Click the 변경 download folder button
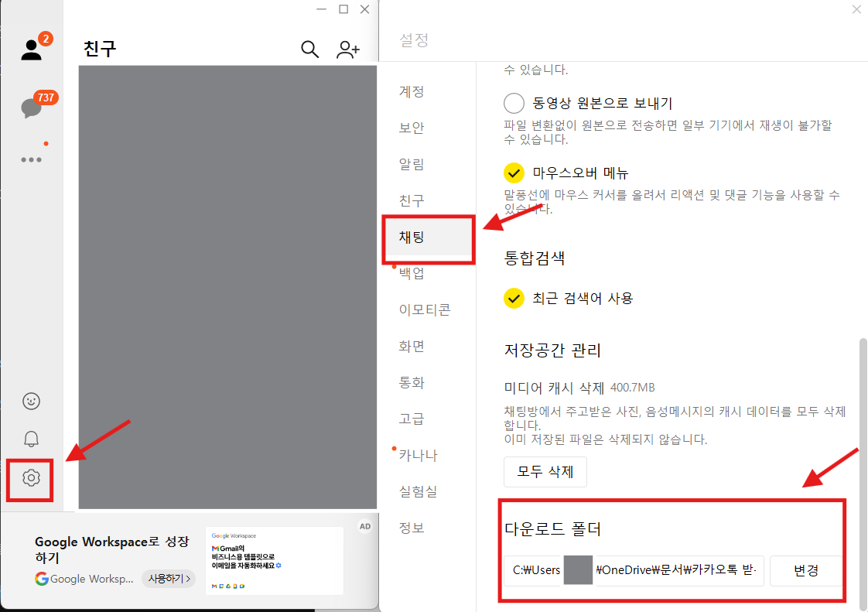The width and height of the screenshot is (868, 612). pyautogui.click(x=806, y=570)
